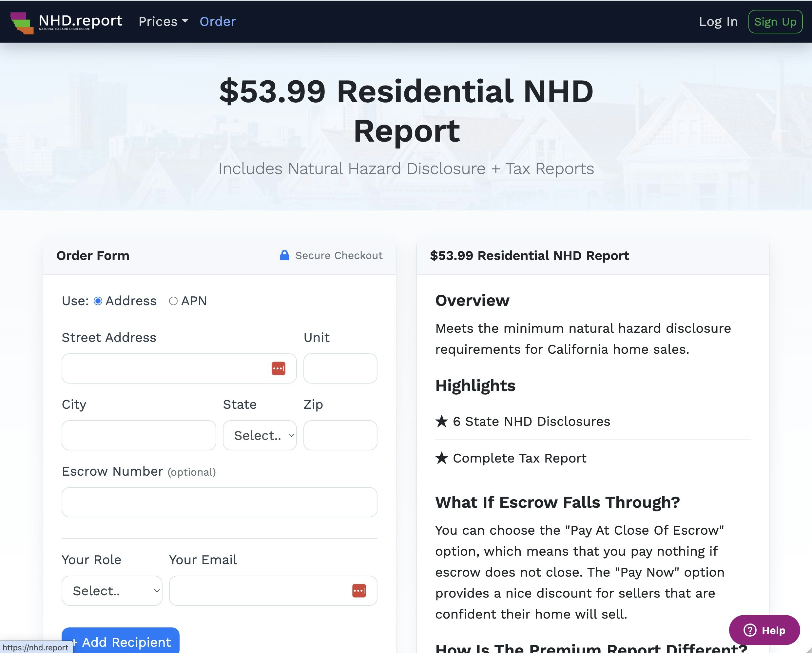Click the 'Your Email' label

tap(203, 560)
